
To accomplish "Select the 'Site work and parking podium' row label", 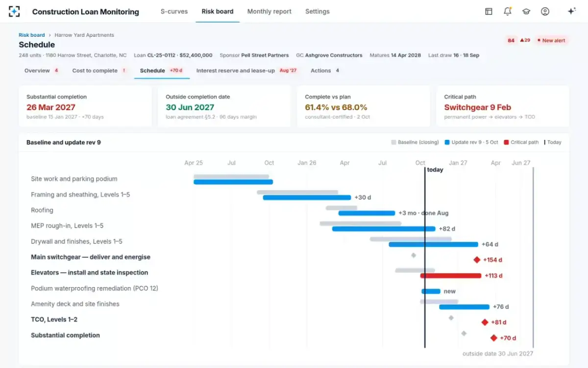I will 74,179.
